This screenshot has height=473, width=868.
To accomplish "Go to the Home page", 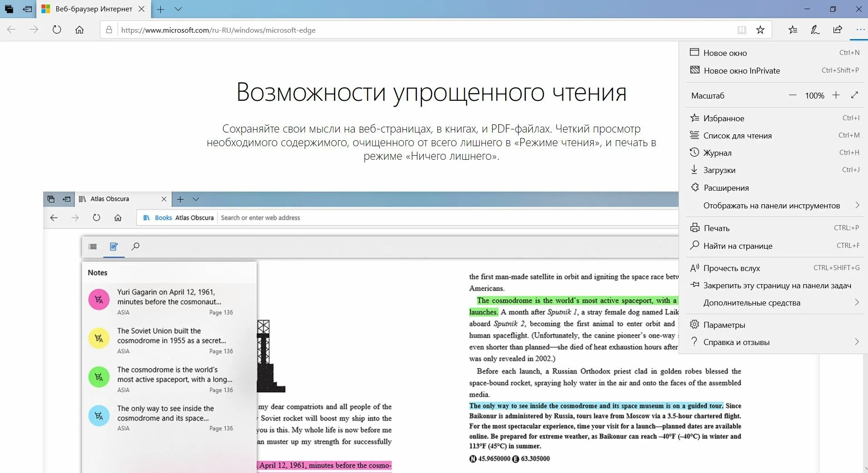I will [x=79, y=30].
